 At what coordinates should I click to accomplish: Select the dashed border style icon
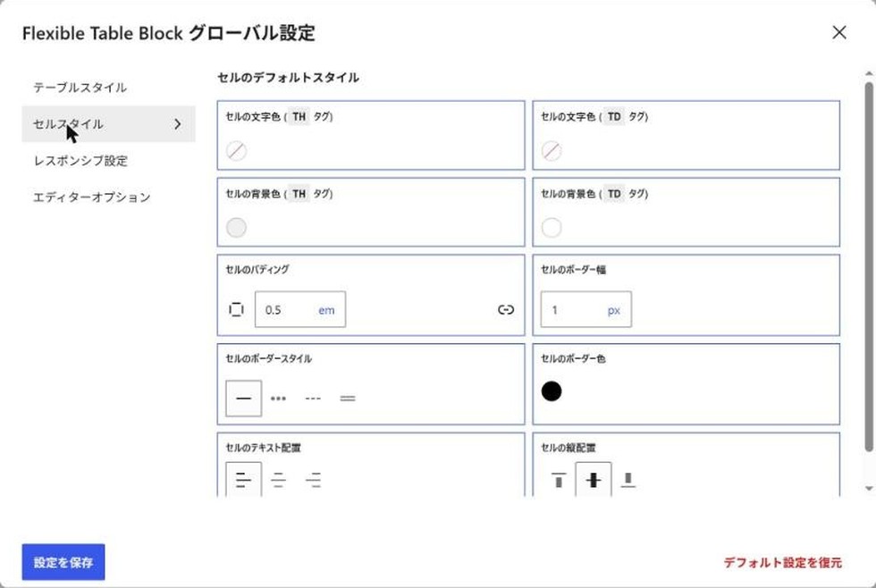pos(313,399)
